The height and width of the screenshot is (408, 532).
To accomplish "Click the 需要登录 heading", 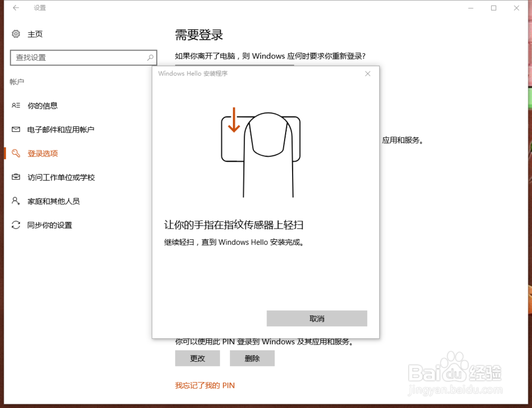I will pyautogui.click(x=199, y=35).
